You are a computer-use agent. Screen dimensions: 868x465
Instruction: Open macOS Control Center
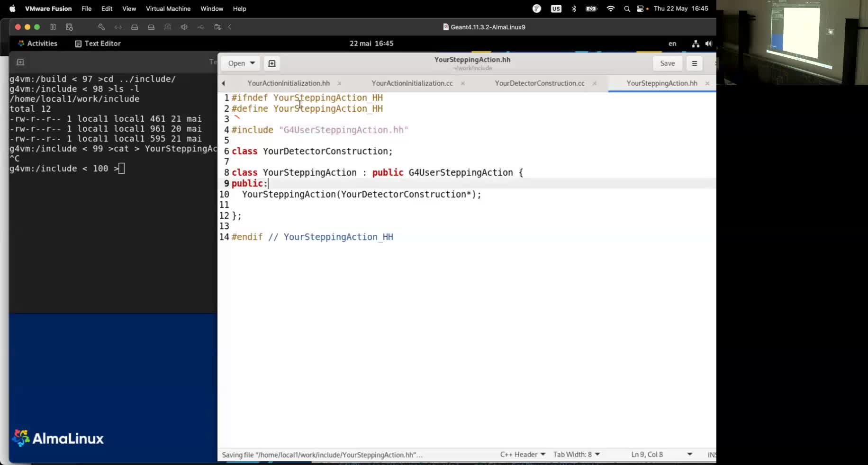point(640,9)
